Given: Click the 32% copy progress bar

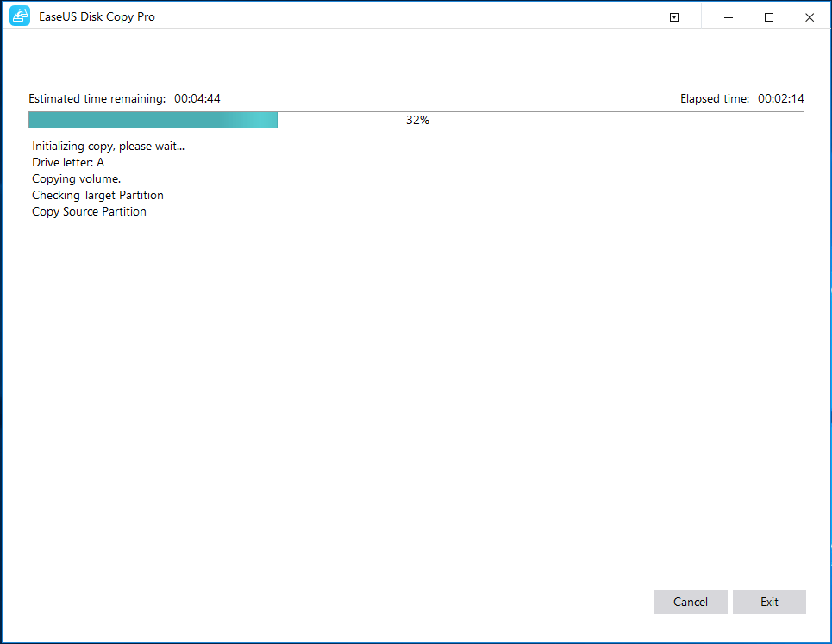Looking at the screenshot, I should (416, 120).
